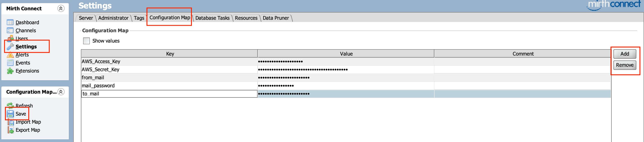The image size is (644, 142).
Task: Click the comment cell of AWS_Access_Key row
Action: tap(522, 62)
